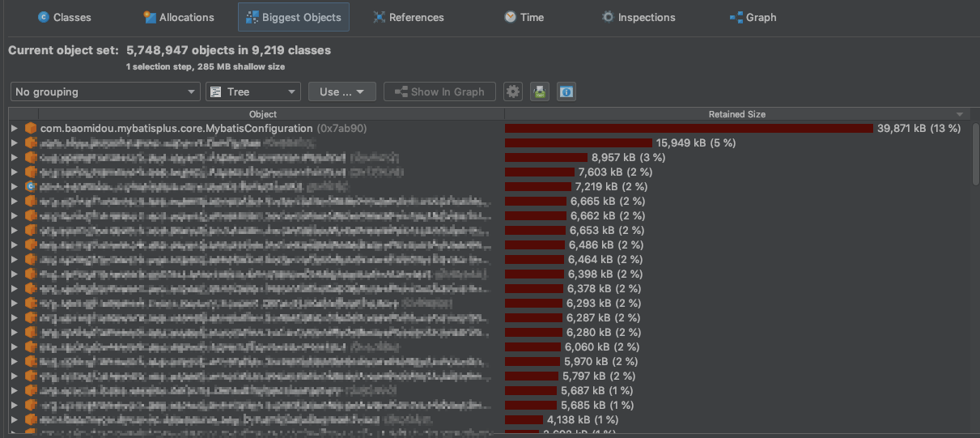Expand the 15,949 kB object row
This screenshot has height=438, width=980.
point(14,143)
